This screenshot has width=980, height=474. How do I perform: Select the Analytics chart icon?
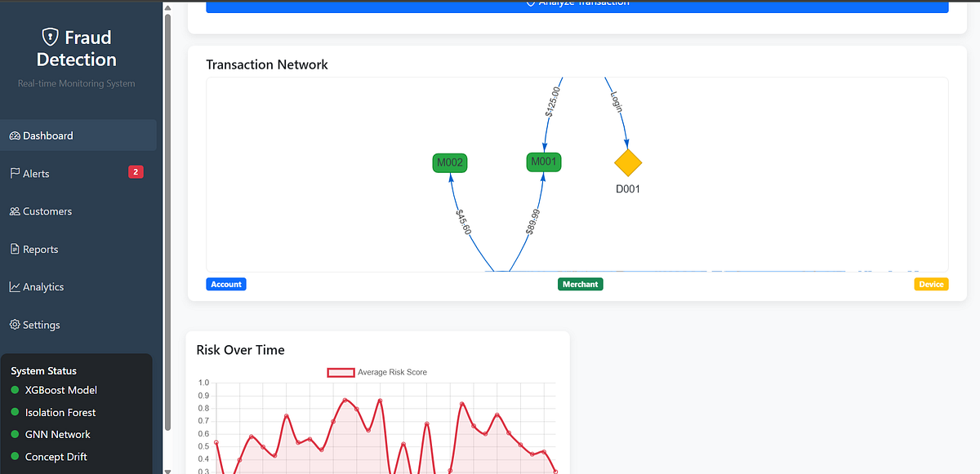13,286
